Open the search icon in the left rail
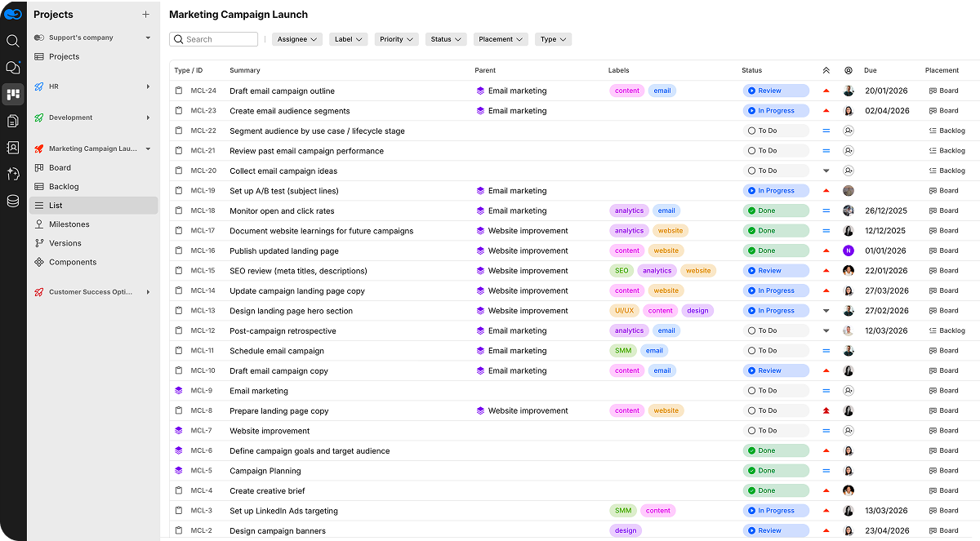Image resolution: width=980 pixels, height=541 pixels. point(12,41)
